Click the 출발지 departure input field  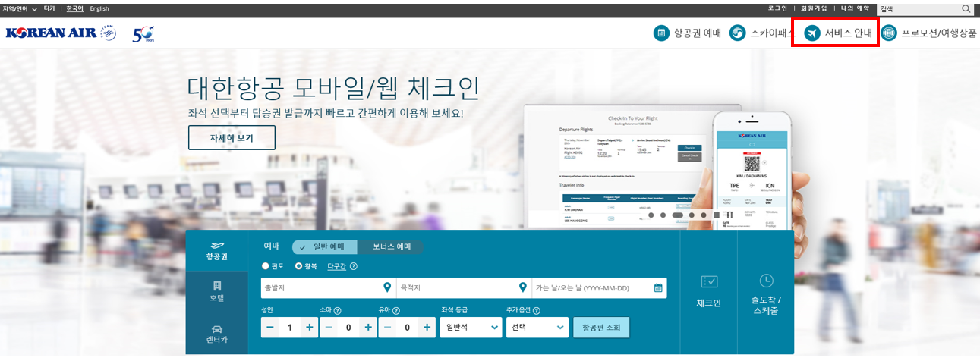(328, 287)
